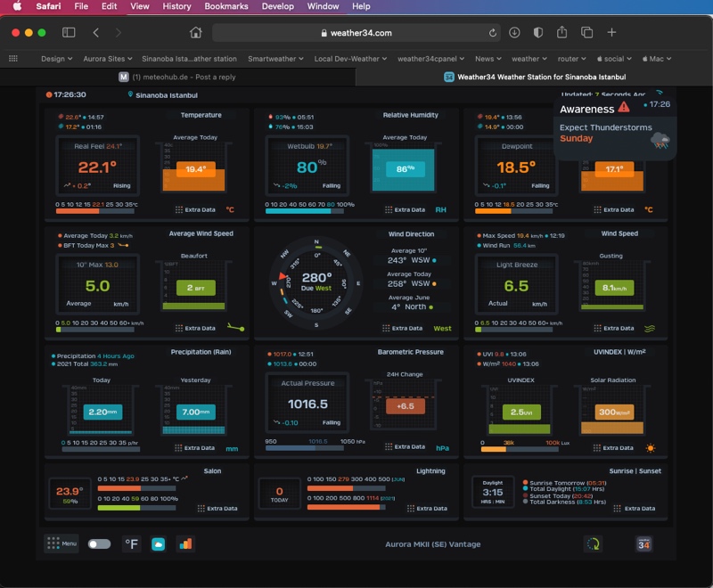Open Extra Data in the Dewpoint panel
This screenshot has width=713, height=588.
pos(614,209)
